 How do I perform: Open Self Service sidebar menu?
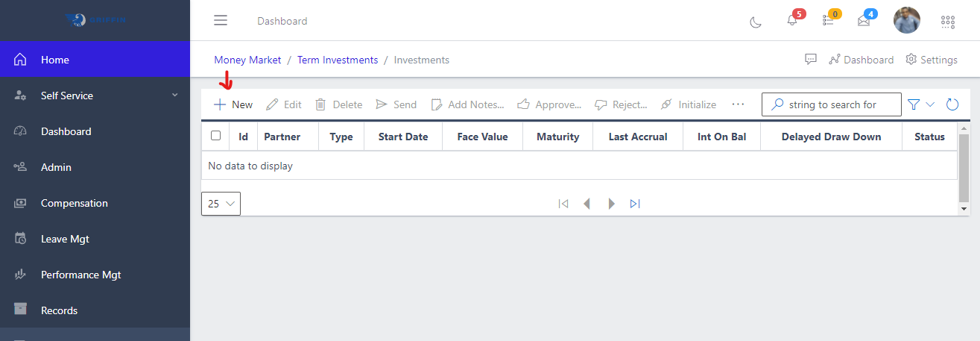coord(95,96)
